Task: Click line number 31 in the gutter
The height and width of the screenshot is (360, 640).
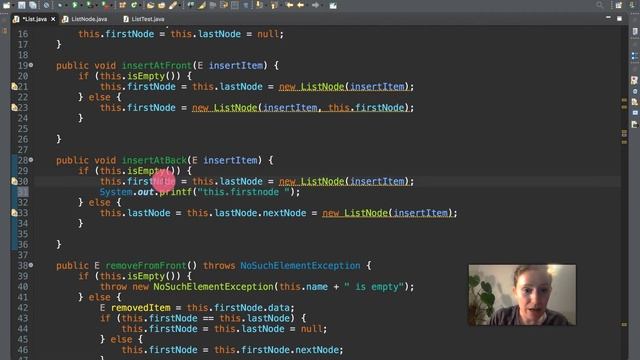Action: pyautogui.click(x=23, y=192)
